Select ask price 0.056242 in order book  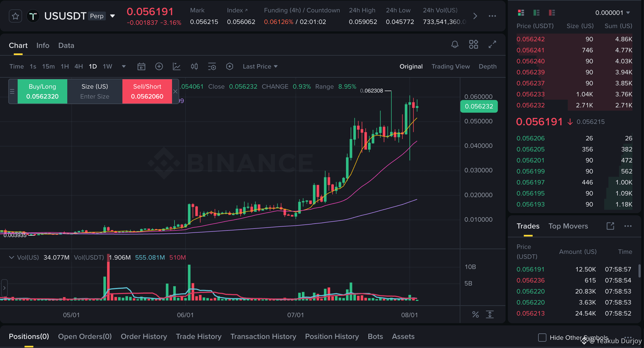(530, 39)
